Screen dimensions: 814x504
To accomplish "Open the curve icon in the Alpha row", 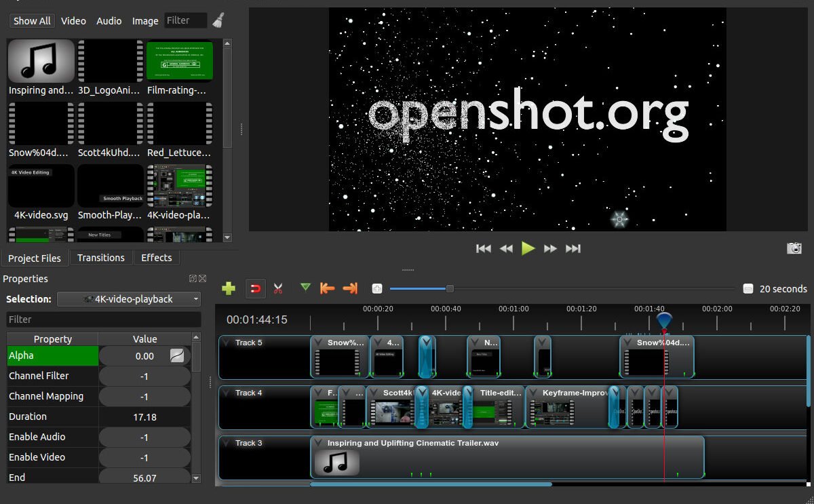I will click(177, 356).
